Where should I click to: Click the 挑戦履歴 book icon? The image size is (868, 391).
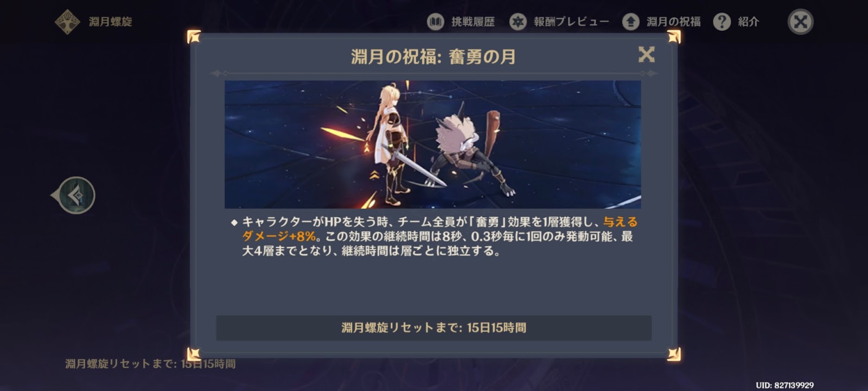[x=435, y=22]
